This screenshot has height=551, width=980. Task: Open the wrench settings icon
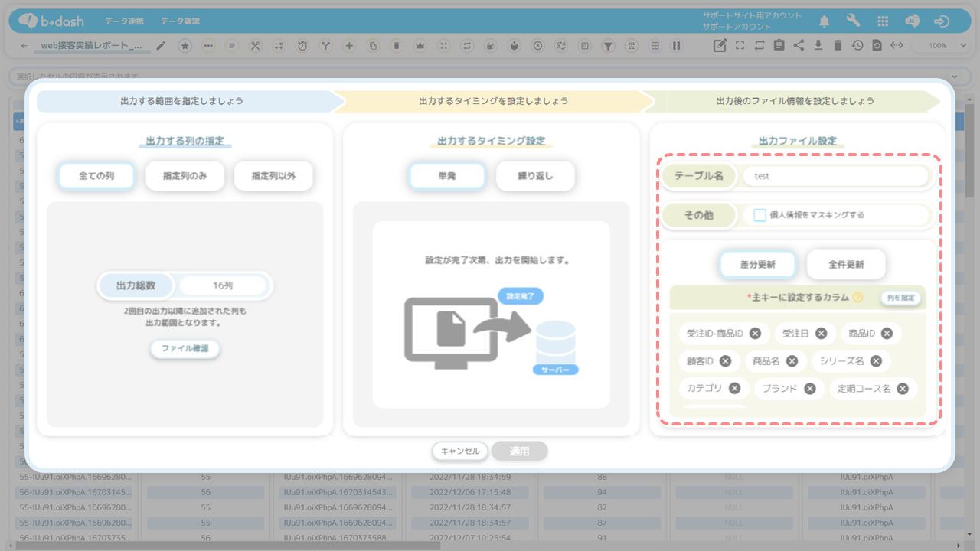[x=854, y=21]
